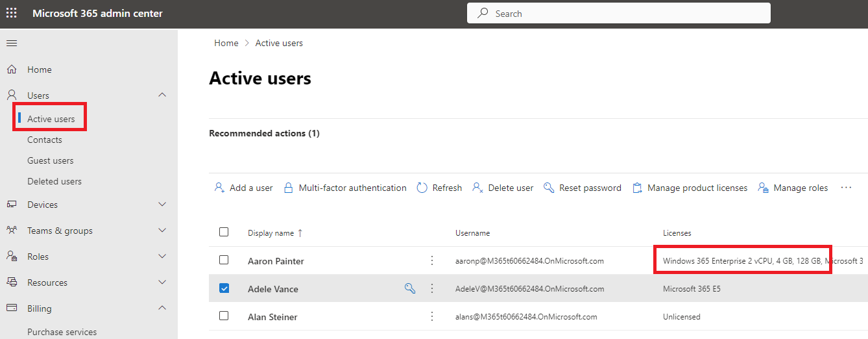Expand the Resources section chevron

tap(162, 282)
